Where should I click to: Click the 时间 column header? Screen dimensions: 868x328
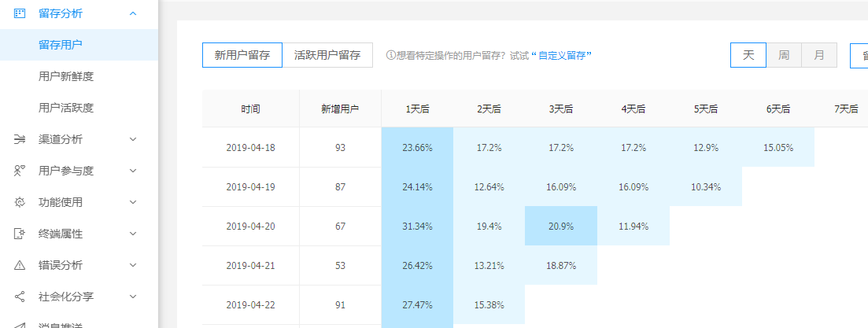pyautogui.click(x=250, y=109)
